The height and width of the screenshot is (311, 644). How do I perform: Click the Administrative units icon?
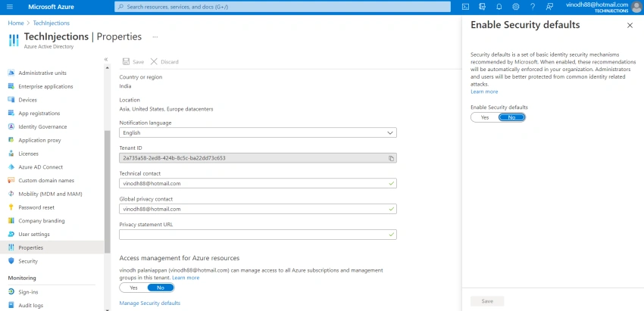click(11, 73)
